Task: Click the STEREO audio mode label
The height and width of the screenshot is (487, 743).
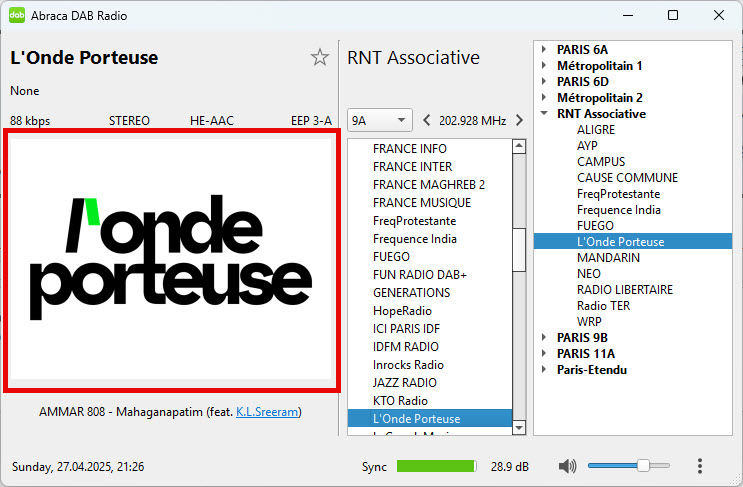Action: coord(129,121)
